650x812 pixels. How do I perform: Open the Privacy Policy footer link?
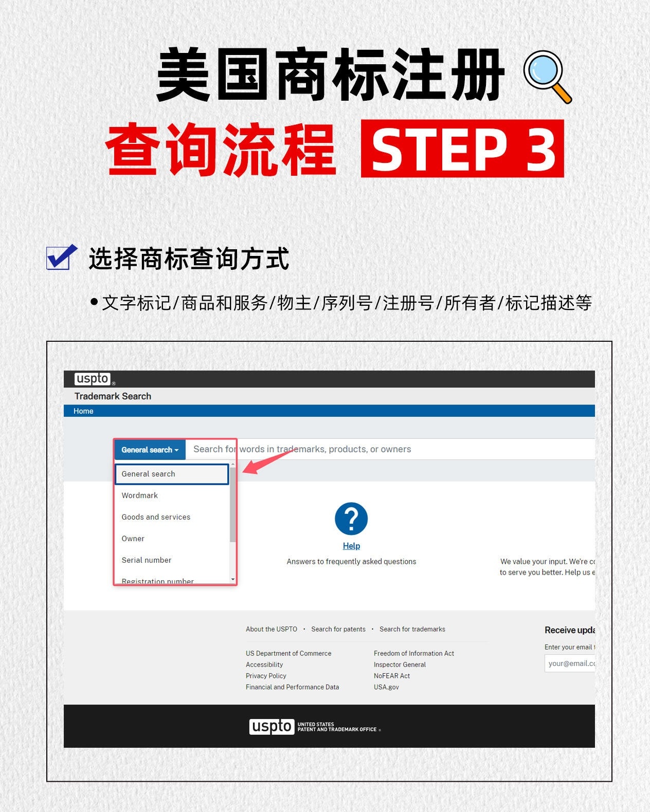point(266,676)
